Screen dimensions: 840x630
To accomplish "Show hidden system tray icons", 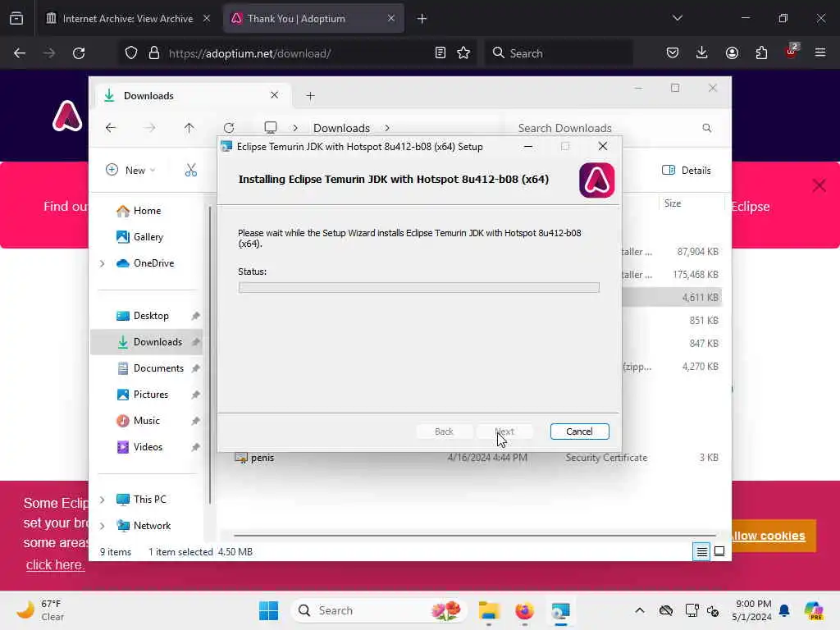I will tap(640, 610).
